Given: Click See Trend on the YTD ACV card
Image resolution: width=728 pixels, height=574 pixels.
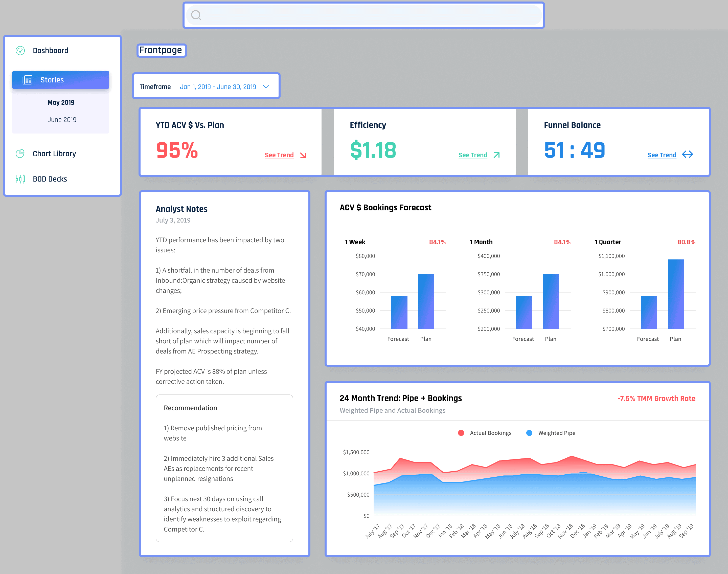Looking at the screenshot, I should tap(279, 155).
